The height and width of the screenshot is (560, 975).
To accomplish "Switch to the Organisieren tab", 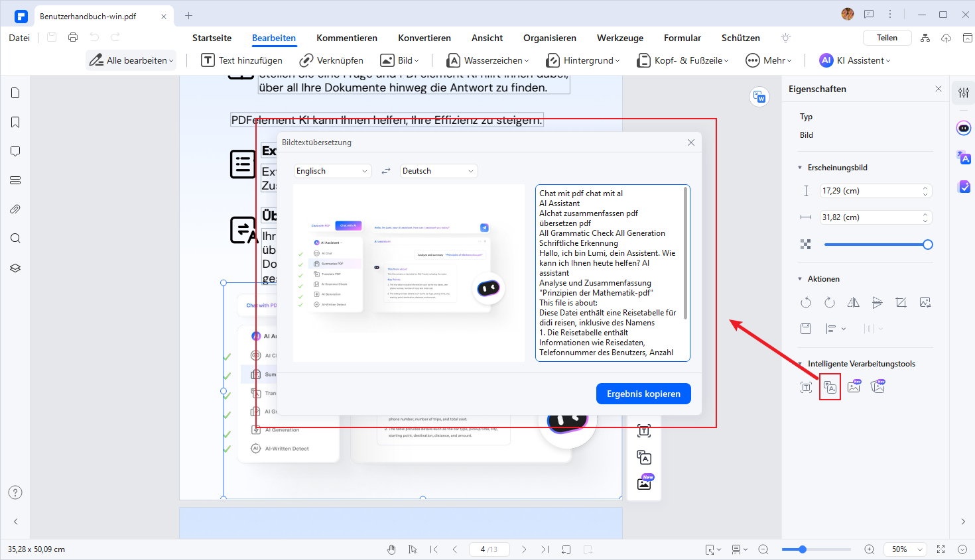I will coord(550,38).
